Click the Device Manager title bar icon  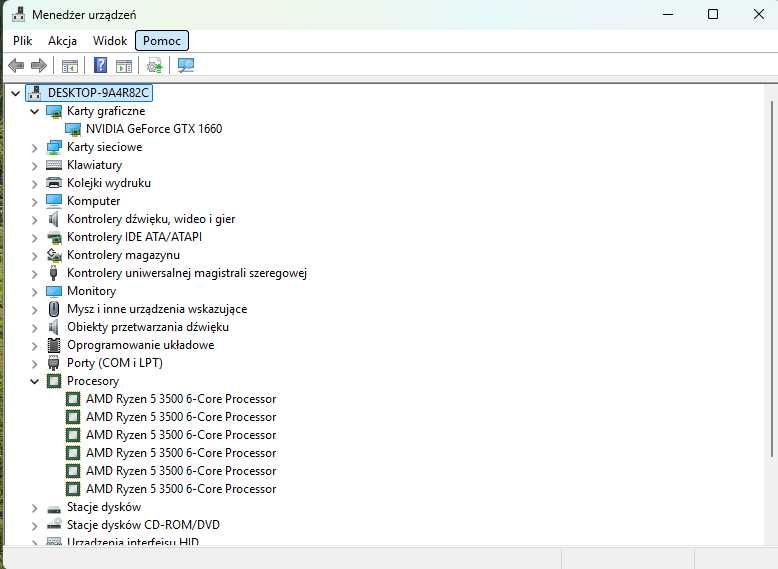tap(18, 14)
